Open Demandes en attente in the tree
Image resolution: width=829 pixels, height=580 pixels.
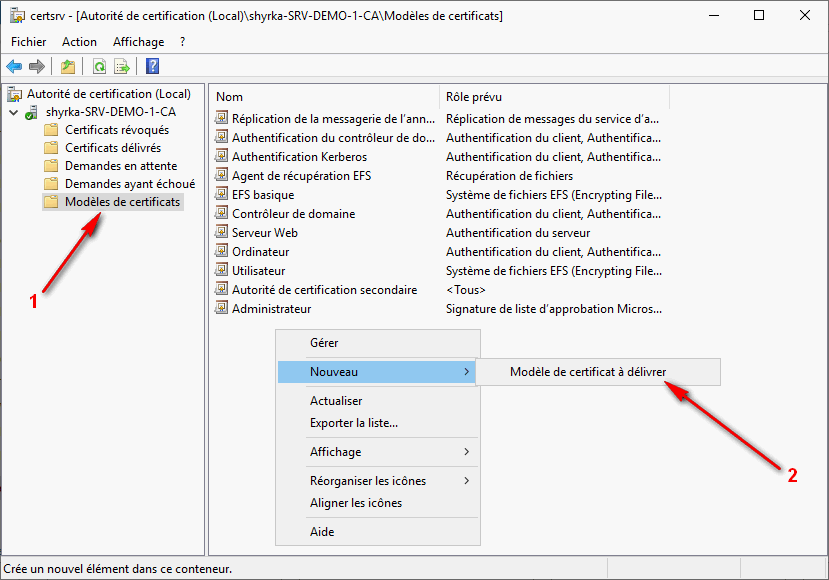pos(120,166)
